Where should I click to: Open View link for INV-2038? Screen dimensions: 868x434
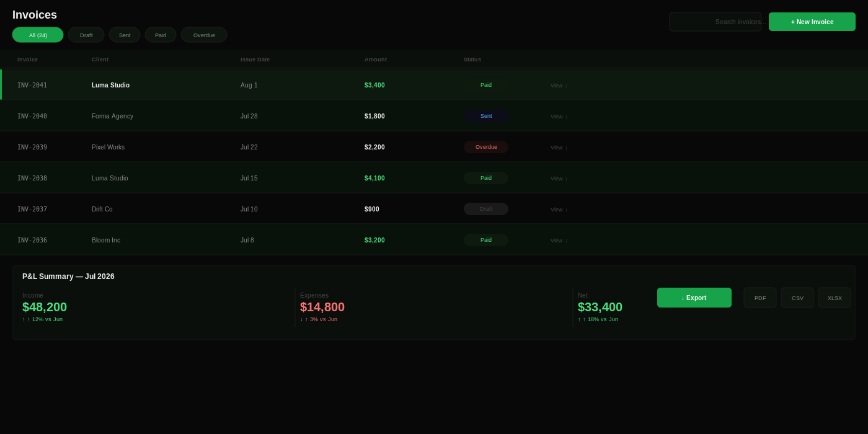pyautogui.click(x=559, y=179)
